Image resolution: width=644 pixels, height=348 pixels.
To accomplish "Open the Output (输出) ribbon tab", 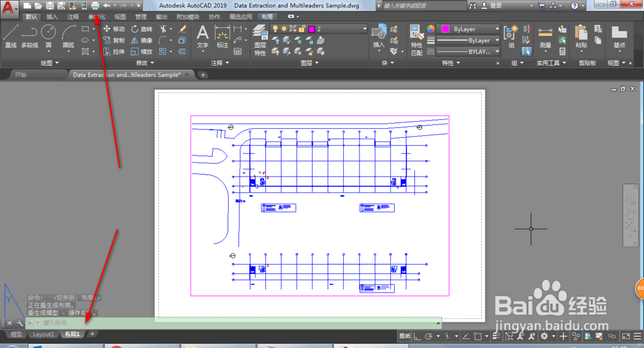I will click(162, 17).
